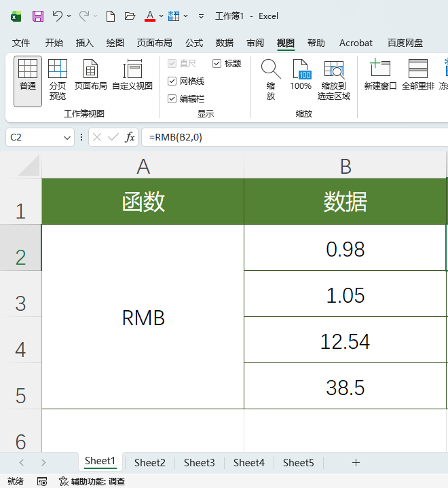Click header cell 函数
The height and width of the screenshot is (488, 448).
(143, 202)
